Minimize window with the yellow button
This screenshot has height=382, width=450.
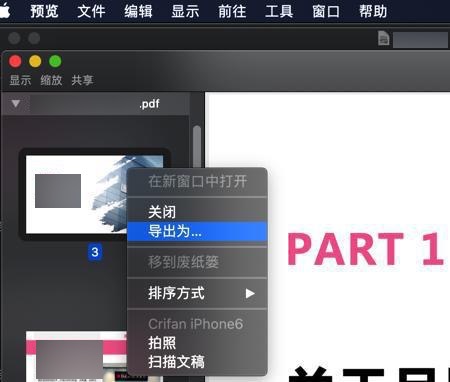point(35,61)
